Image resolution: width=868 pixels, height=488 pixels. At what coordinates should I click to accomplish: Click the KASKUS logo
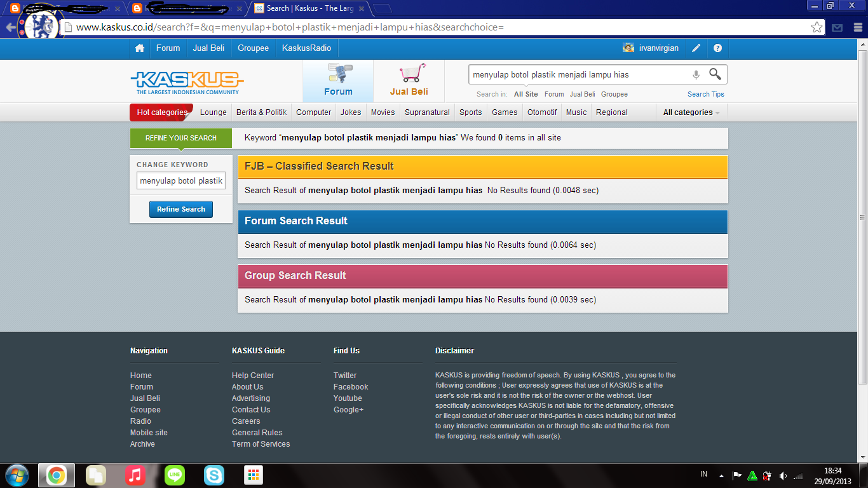pyautogui.click(x=187, y=83)
